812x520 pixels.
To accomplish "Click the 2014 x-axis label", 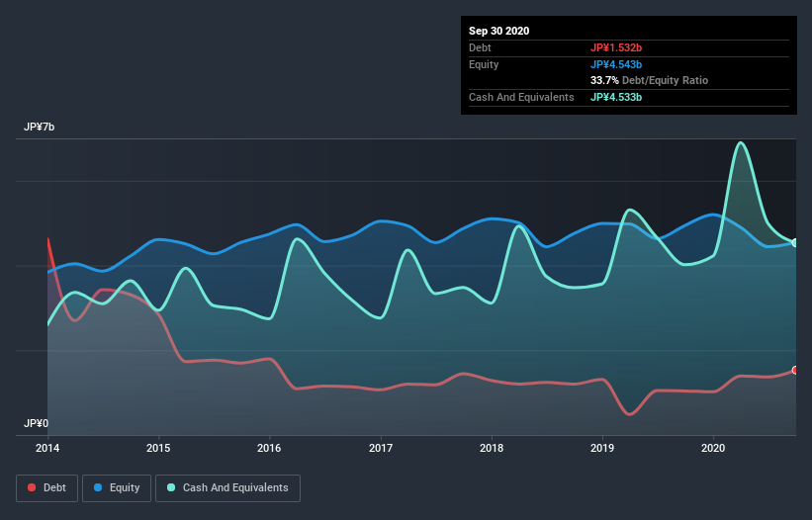I will 47,448.
